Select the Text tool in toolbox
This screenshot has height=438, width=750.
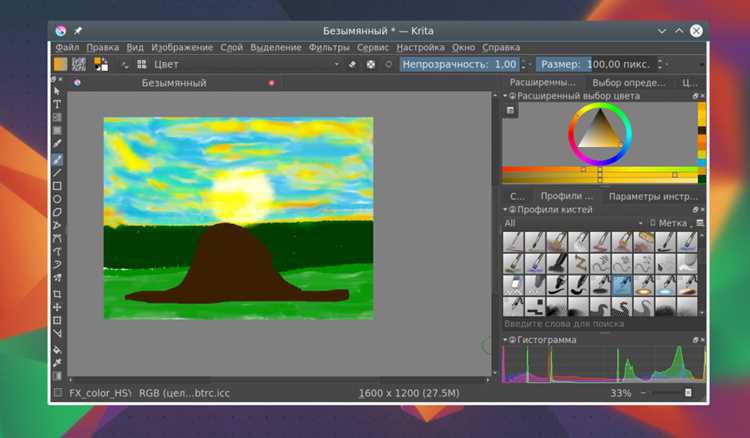pyautogui.click(x=57, y=104)
